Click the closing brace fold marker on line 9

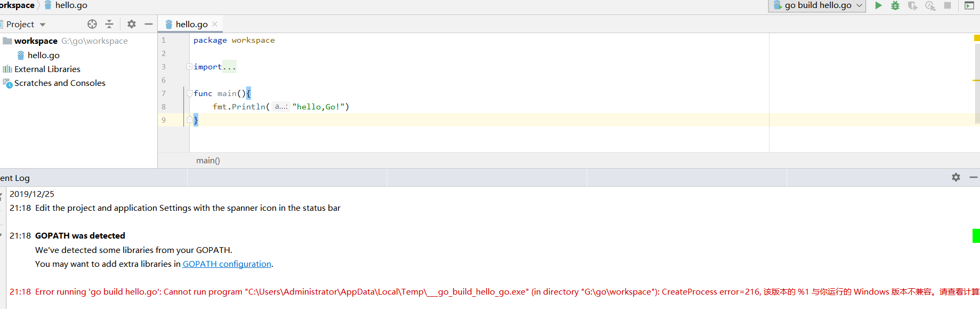point(189,120)
